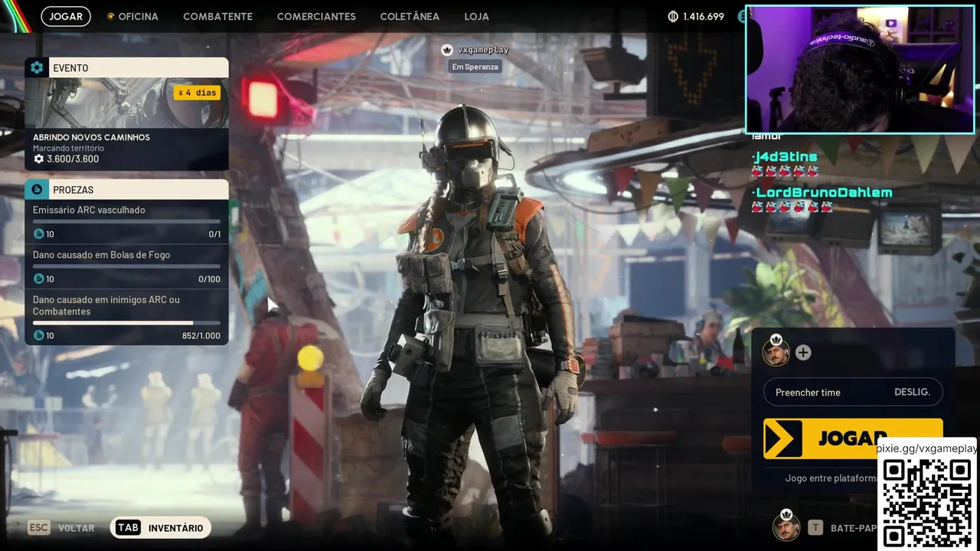
Task: Select the 0/1 progress counter
Action: [x=214, y=234]
